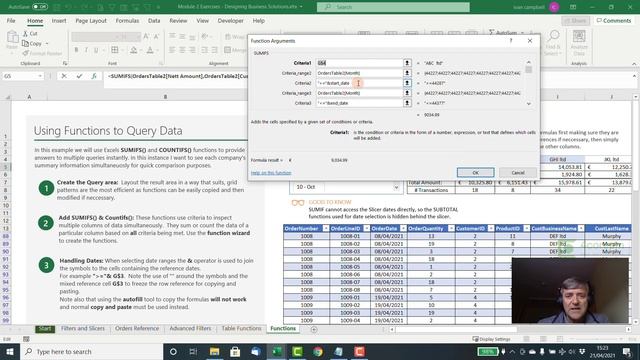The image size is (640, 360).
Task: Click the Windows taskbar search box
Action: point(92,351)
